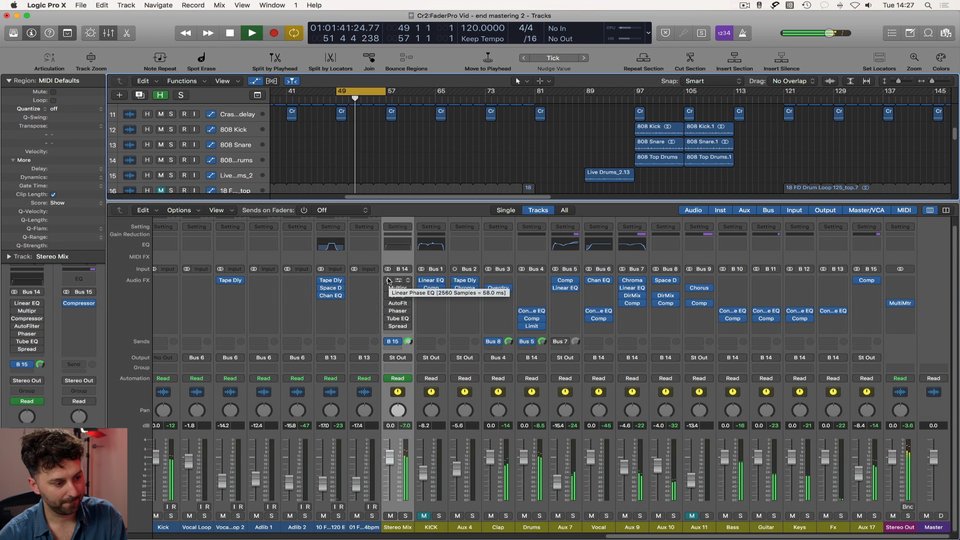Open the Loop Browser button

[928, 33]
